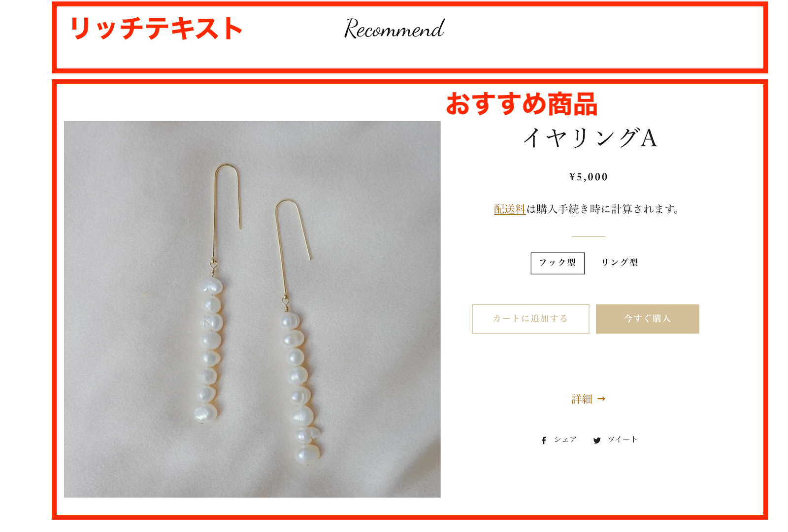Open the 詳細 details link
788x532 pixels.
point(582,399)
